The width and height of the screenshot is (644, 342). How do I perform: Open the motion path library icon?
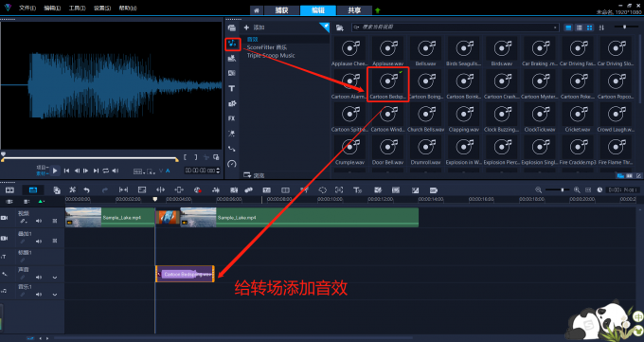(232, 149)
